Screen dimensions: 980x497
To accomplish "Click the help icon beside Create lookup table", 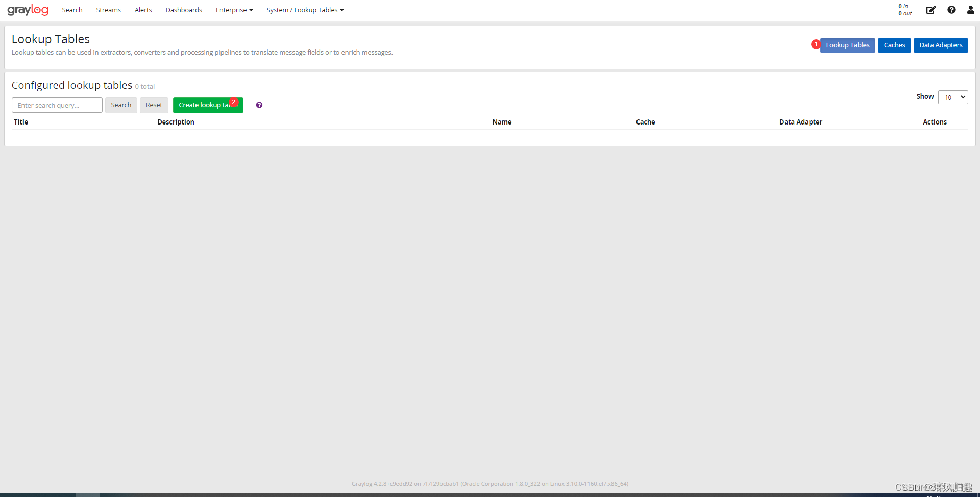I will click(259, 105).
